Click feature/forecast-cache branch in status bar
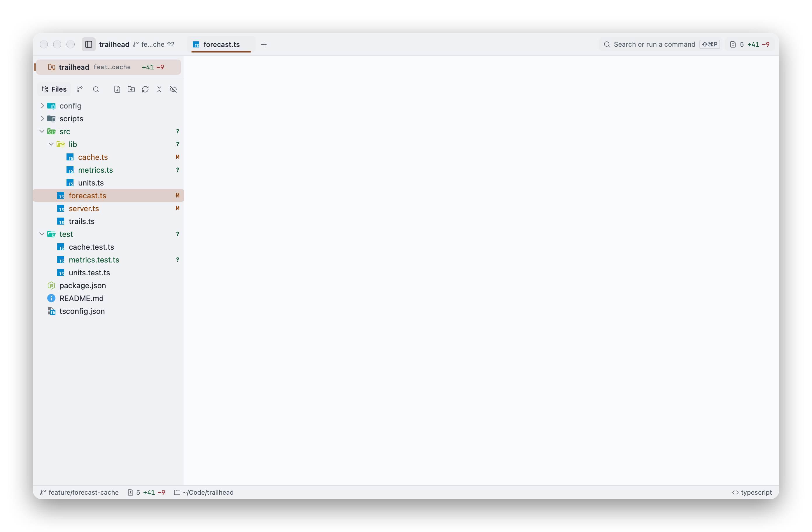The image size is (812, 532). click(79, 492)
